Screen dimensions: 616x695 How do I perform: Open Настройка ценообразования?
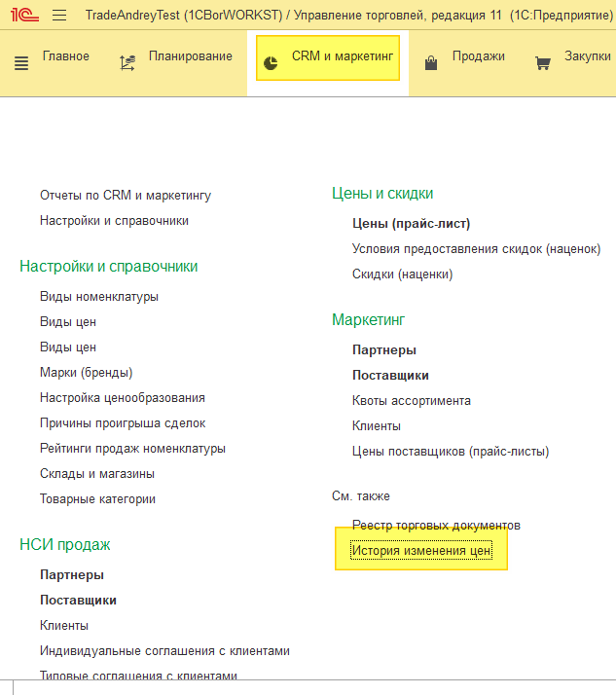tap(123, 398)
